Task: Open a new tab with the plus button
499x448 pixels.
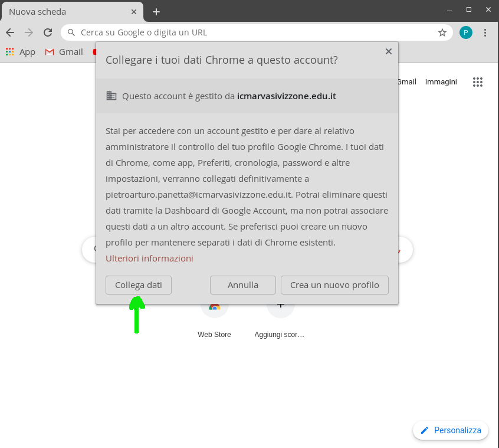Action: [156, 12]
